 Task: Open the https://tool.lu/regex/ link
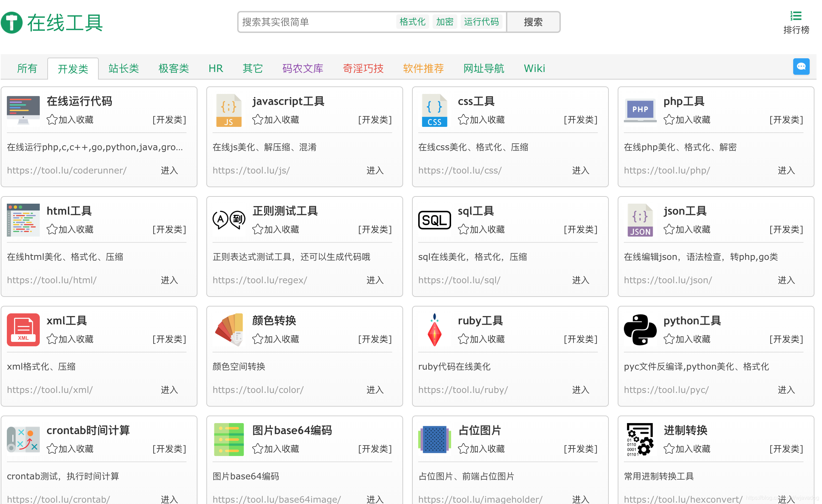point(260,280)
